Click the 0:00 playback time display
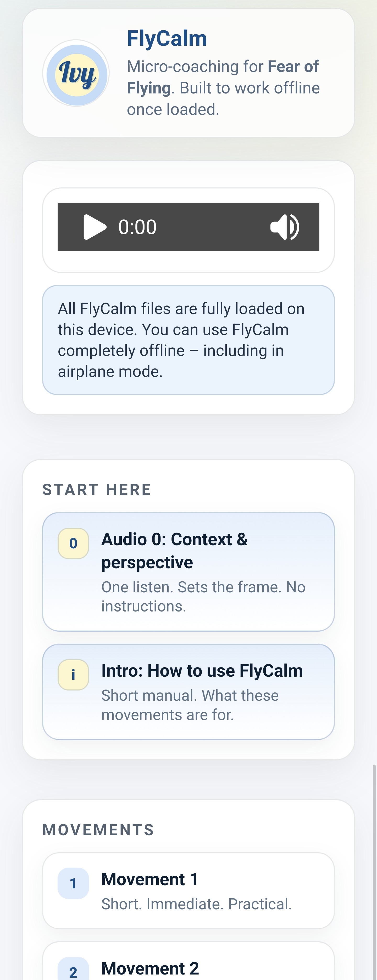Viewport: 377px width, 980px height. [x=137, y=227]
